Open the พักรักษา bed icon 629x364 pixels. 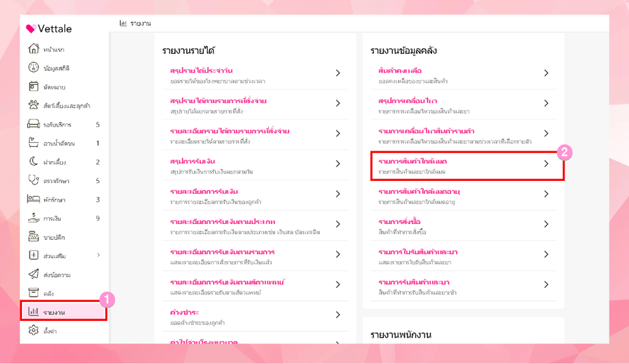point(34,199)
